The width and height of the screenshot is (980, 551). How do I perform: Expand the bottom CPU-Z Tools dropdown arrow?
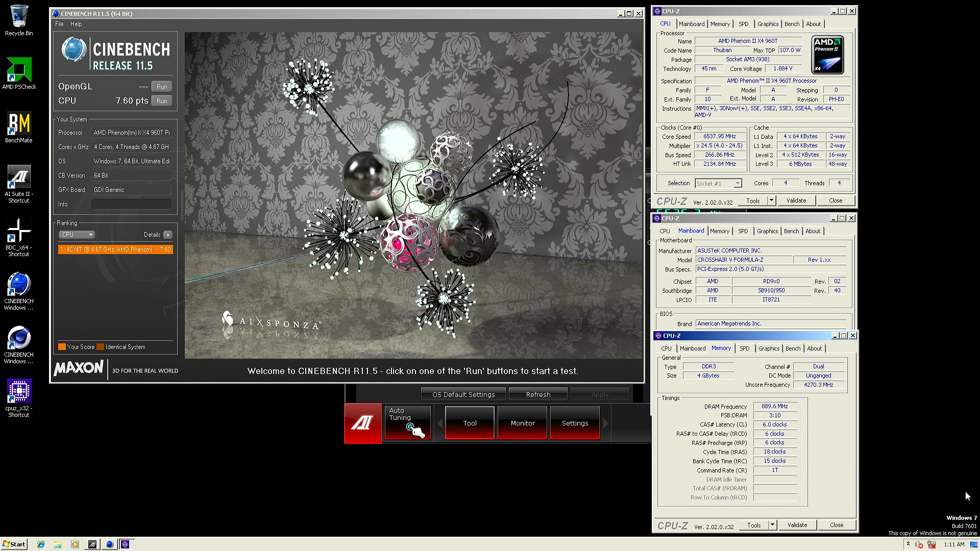tap(772, 525)
